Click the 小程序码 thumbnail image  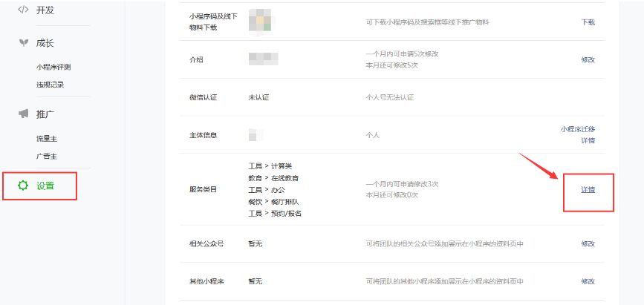[x=259, y=22]
